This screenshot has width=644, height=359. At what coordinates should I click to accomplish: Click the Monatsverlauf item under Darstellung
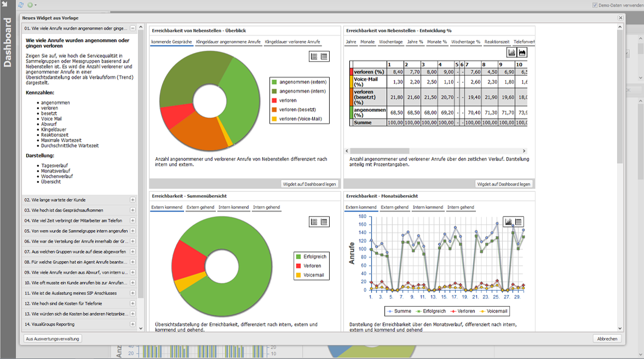(56, 171)
